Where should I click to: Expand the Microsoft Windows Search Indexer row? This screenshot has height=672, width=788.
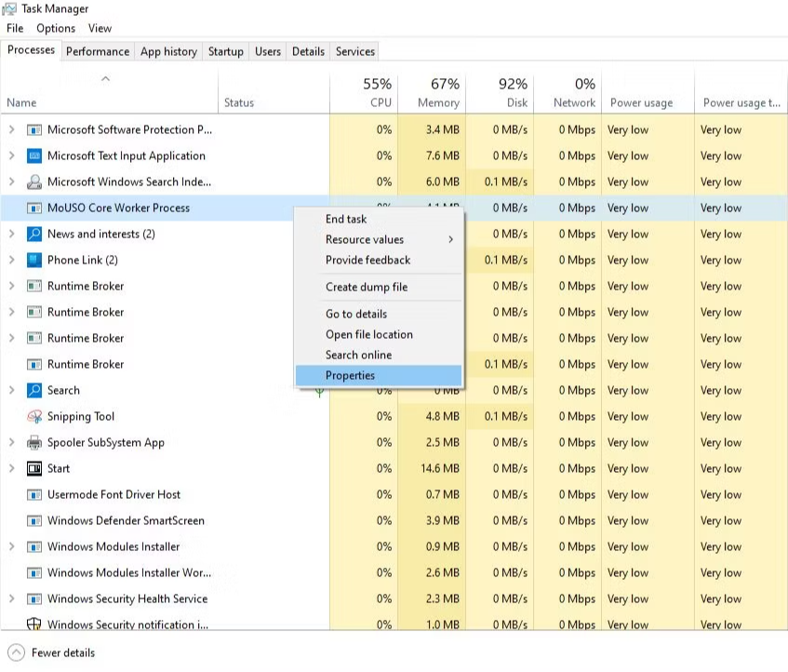(11, 181)
